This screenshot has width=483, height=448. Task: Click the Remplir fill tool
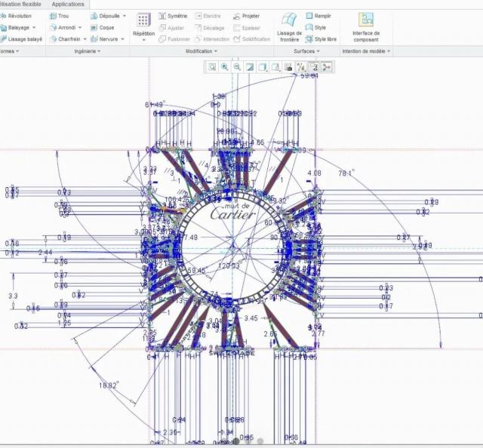(x=318, y=16)
